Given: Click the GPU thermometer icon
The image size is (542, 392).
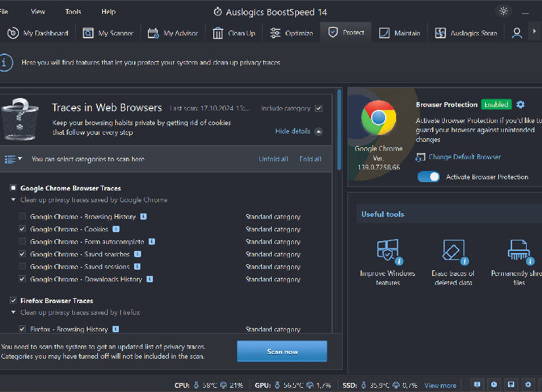Looking at the screenshot, I should pos(277,385).
